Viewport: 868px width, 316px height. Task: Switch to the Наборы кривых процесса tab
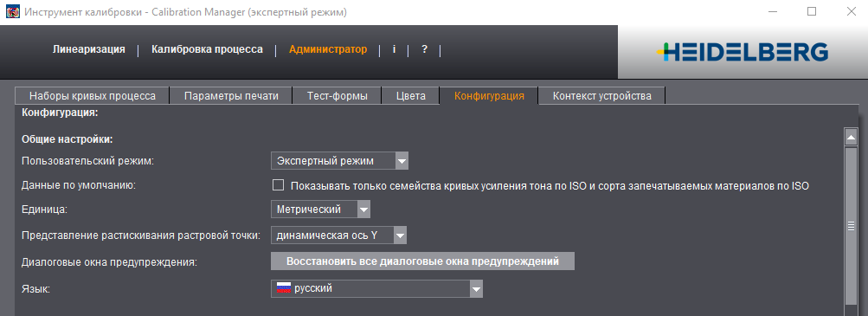93,96
